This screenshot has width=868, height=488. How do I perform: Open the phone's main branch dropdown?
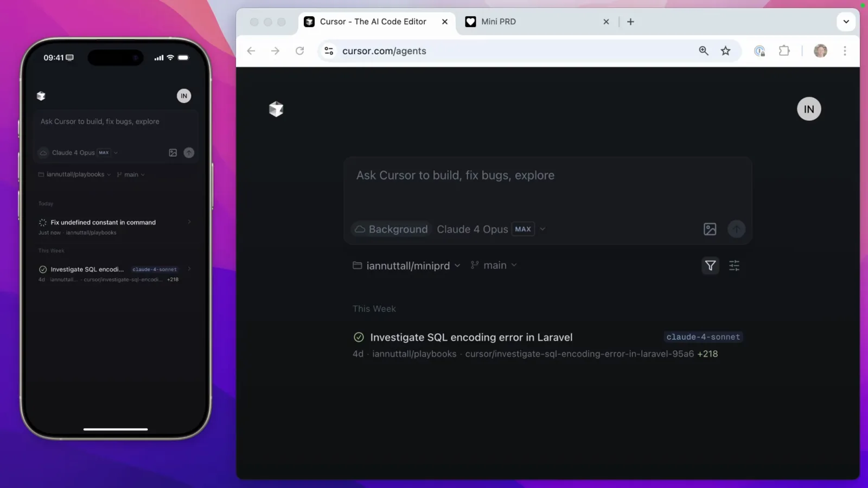point(131,175)
